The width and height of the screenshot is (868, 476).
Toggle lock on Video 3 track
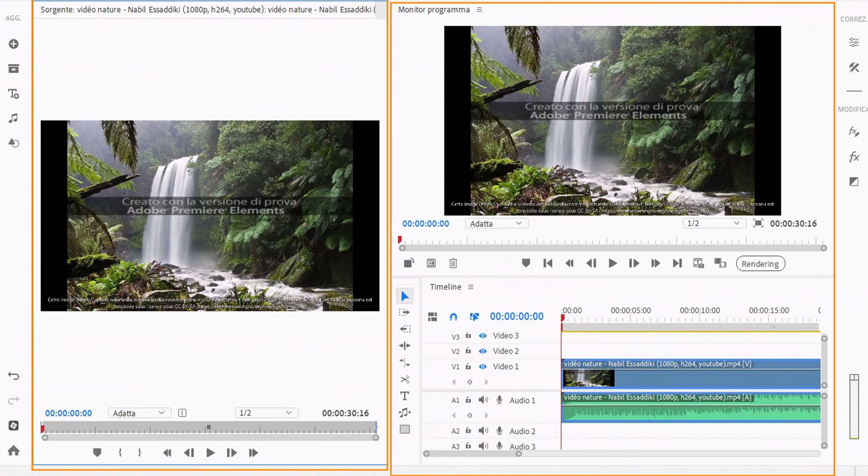click(x=468, y=336)
